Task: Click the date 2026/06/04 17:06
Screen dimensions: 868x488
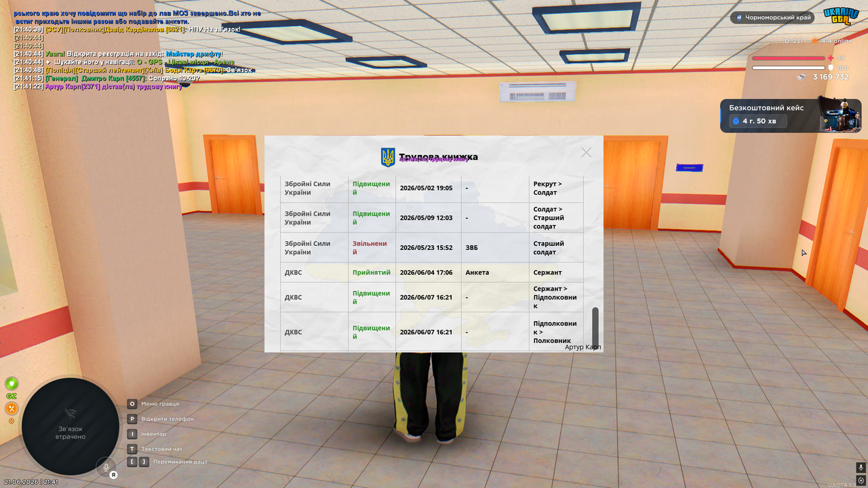Action: (426, 272)
